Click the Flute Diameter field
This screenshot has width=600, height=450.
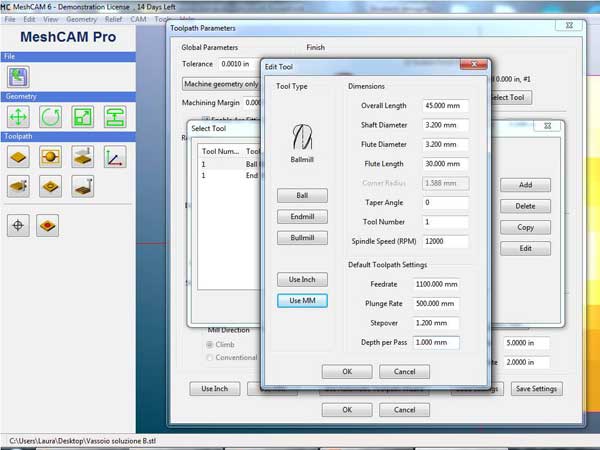(x=445, y=144)
